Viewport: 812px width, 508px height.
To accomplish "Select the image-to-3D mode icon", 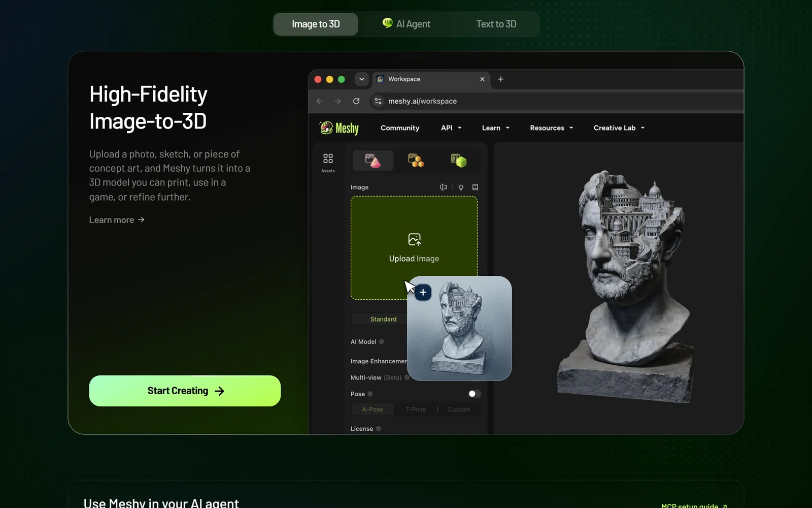I will click(x=373, y=161).
